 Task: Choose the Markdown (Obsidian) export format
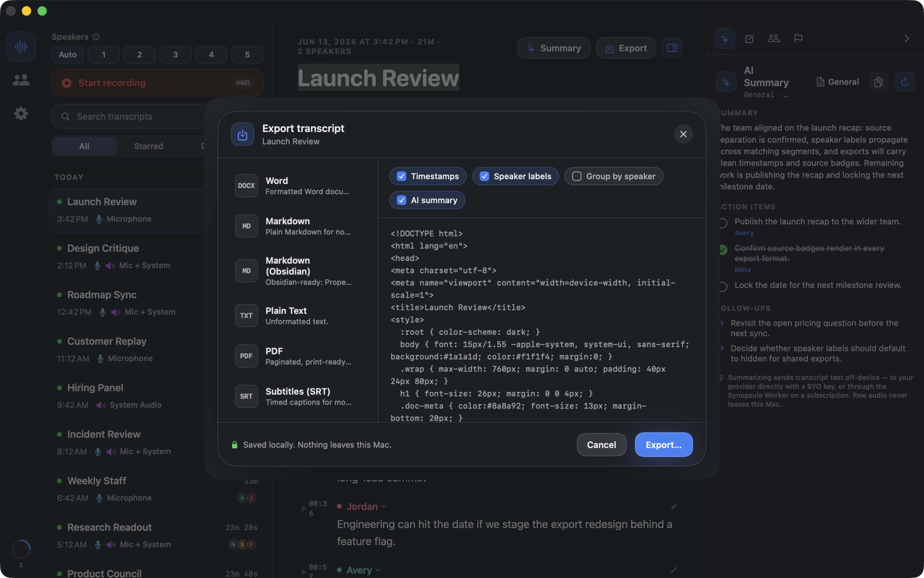(299, 271)
